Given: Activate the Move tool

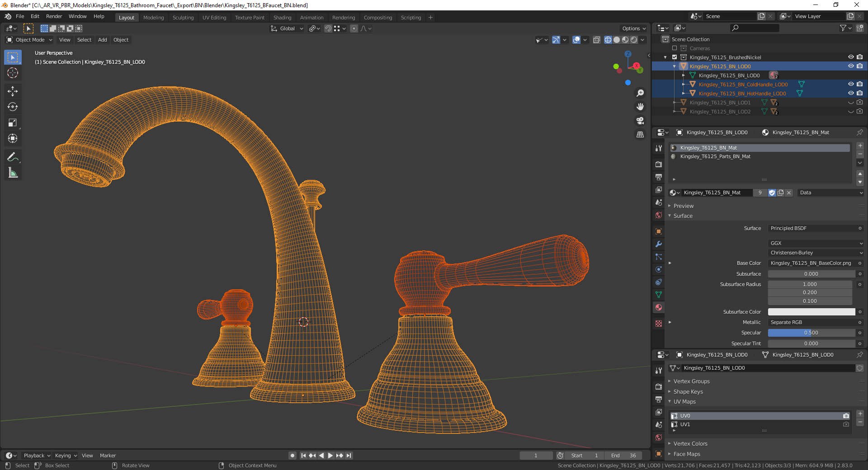Looking at the screenshot, I should click(13, 91).
